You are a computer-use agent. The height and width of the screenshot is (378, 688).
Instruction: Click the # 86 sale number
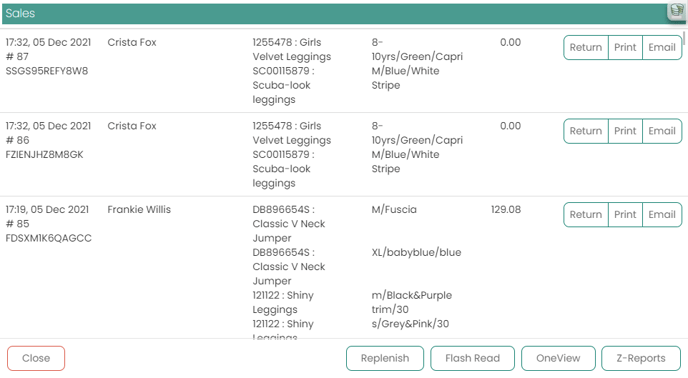17,140
